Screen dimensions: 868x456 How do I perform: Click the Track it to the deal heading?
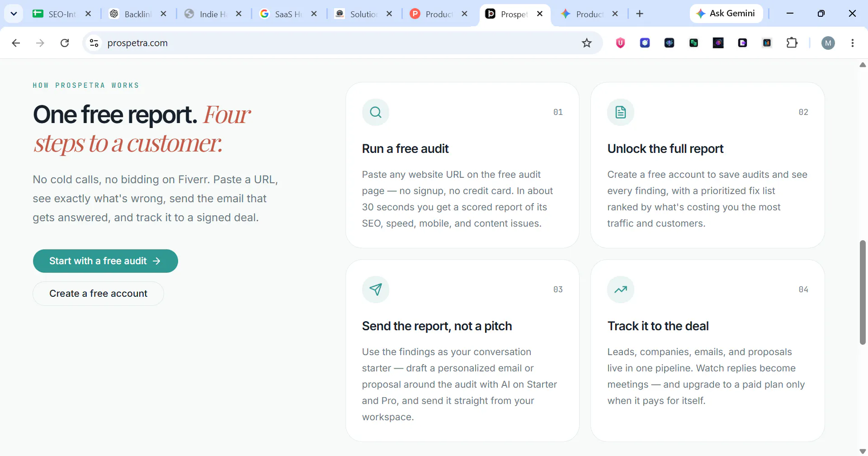click(x=658, y=326)
